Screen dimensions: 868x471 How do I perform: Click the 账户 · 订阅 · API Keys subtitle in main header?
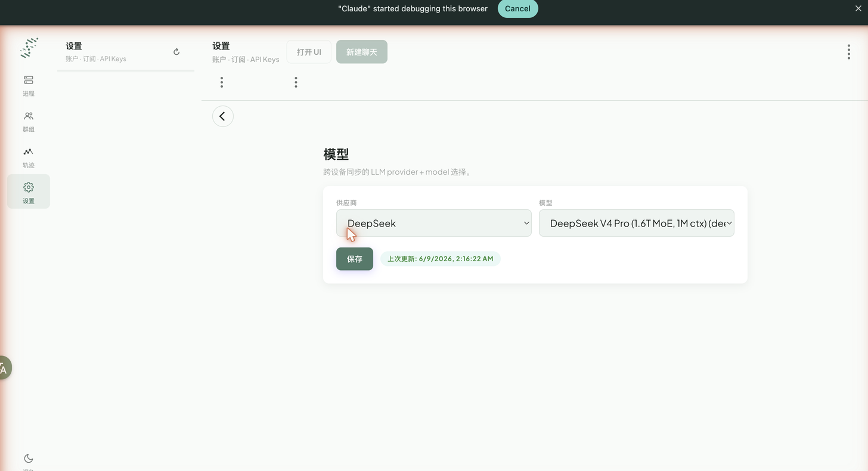246,60
